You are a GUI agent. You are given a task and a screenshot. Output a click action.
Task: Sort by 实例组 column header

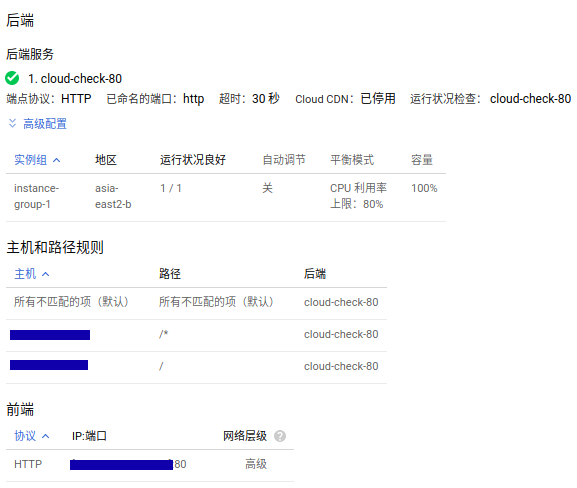(37, 160)
